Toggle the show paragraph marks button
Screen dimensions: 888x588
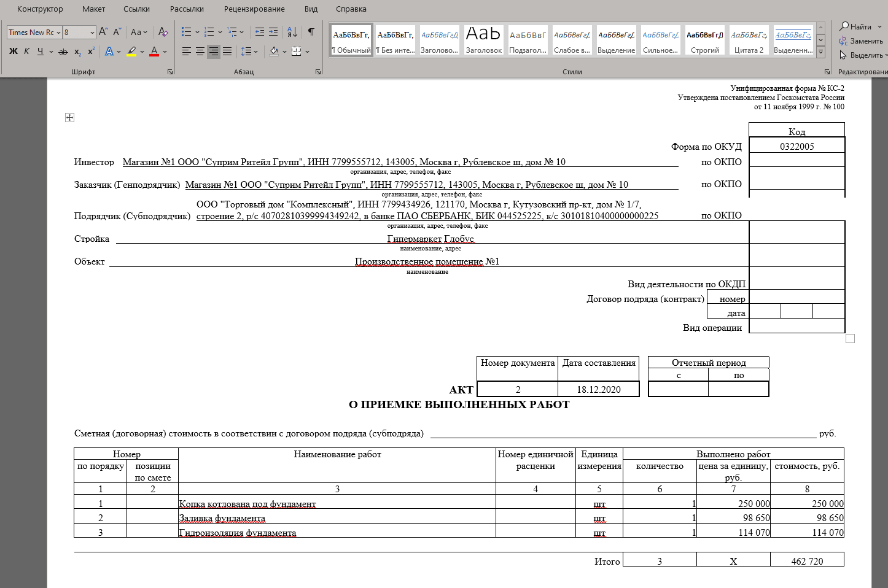pyautogui.click(x=311, y=32)
